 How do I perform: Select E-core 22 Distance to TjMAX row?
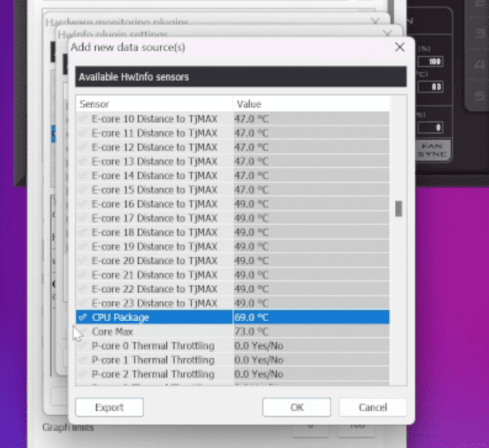coord(232,289)
